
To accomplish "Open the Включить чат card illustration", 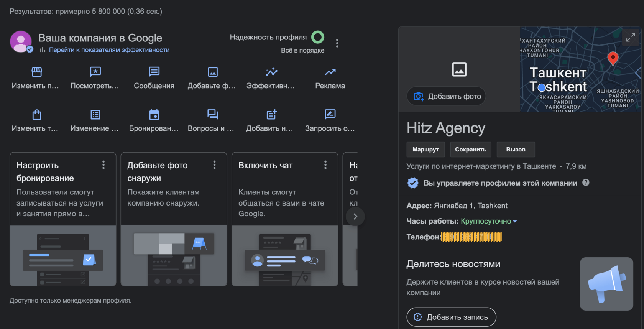I will pyautogui.click(x=285, y=256).
